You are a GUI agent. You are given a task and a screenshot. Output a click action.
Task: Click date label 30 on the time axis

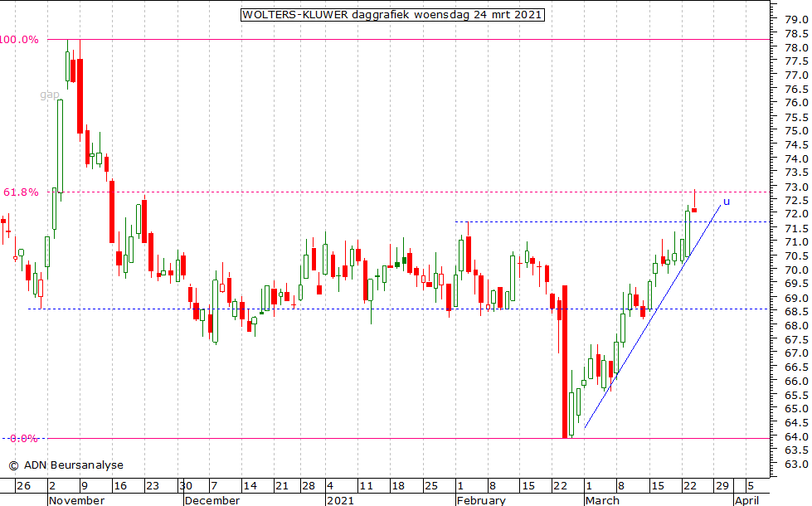point(186,486)
